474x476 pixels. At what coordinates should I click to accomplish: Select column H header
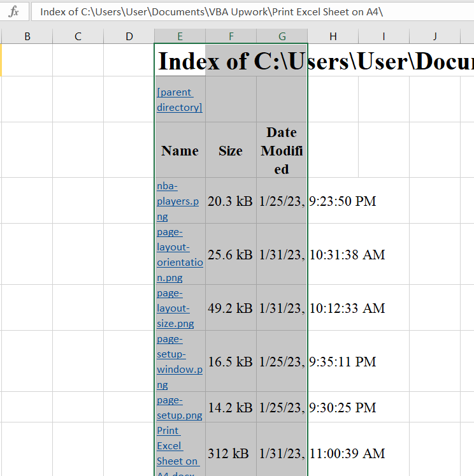[333, 36]
